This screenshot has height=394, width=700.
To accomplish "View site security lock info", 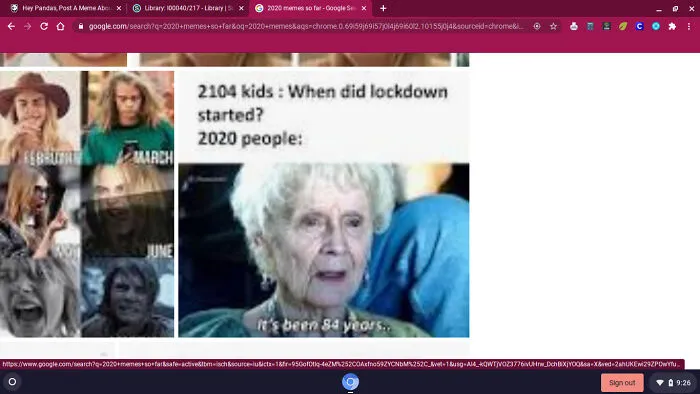I will [81, 26].
